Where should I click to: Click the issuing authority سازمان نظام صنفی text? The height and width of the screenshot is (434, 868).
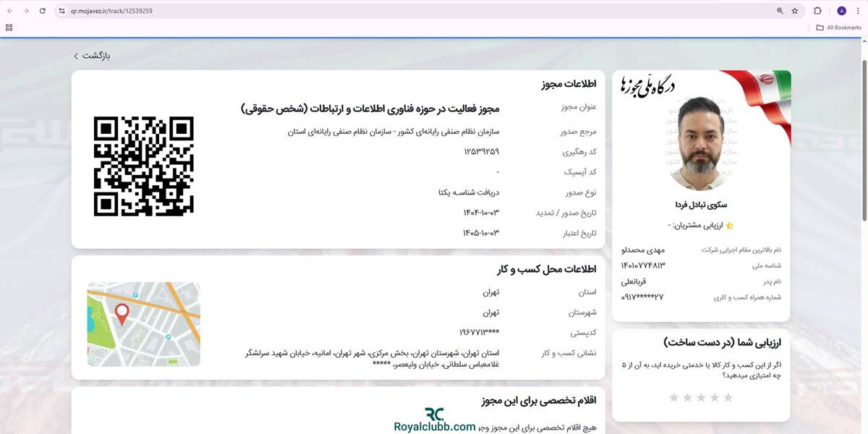(x=393, y=132)
